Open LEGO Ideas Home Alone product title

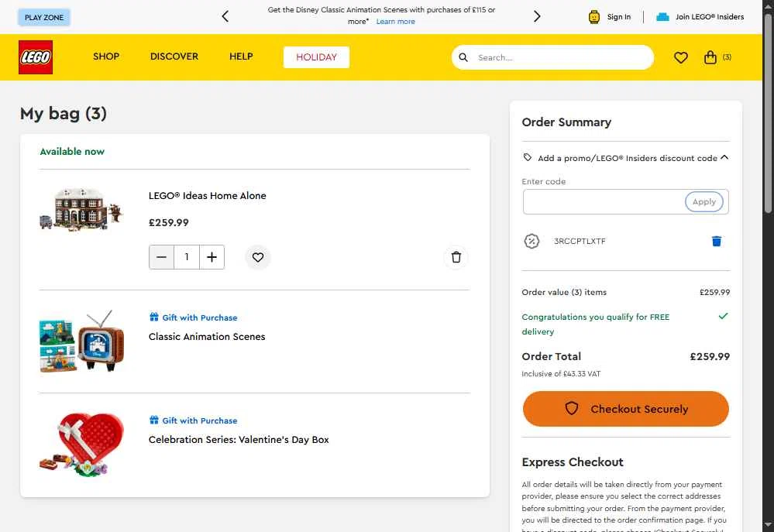click(x=208, y=195)
